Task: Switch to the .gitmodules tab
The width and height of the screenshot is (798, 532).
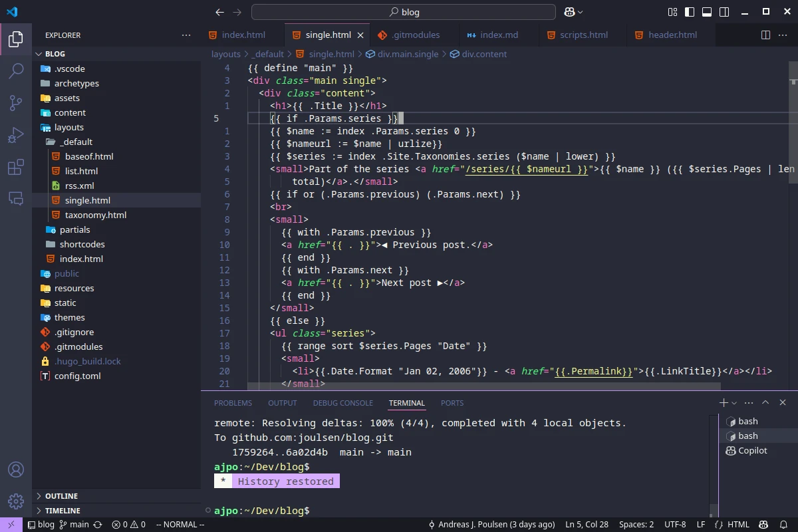Action: [414, 35]
